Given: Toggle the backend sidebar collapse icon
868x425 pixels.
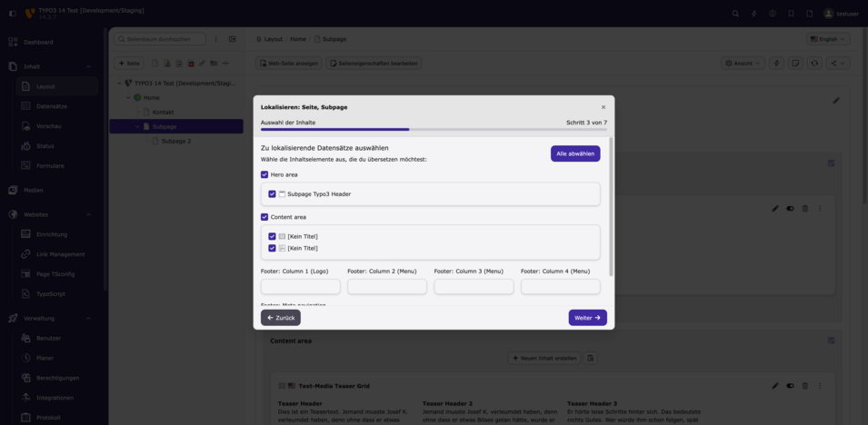Looking at the screenshot, I should (13, 14).
